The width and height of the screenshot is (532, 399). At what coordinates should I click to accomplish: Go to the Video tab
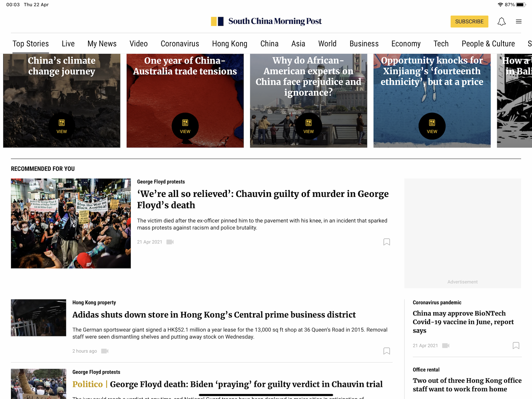point(139,44)
